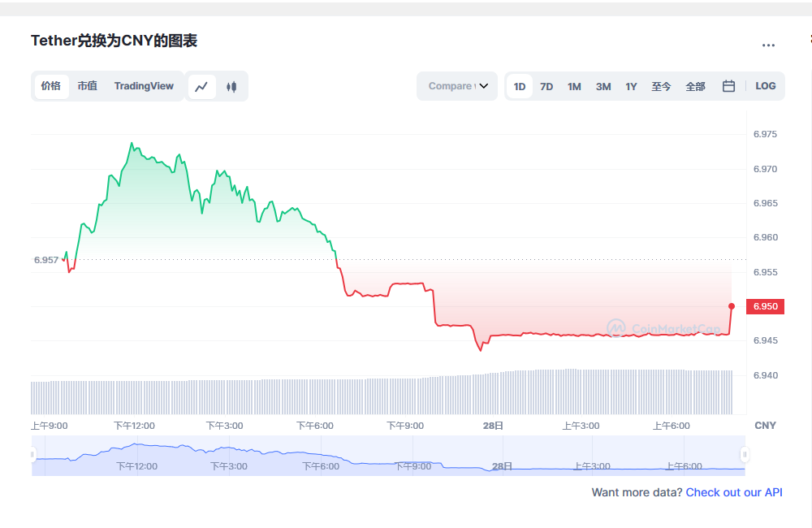Click the 1M time range button

pyautogui.click(x=574, y=85)
